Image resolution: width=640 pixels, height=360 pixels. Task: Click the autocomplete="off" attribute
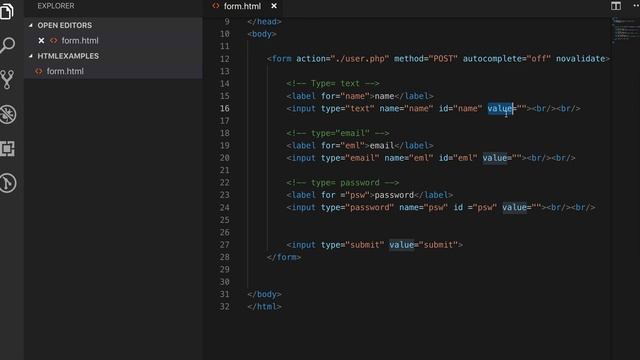[507, 59]
